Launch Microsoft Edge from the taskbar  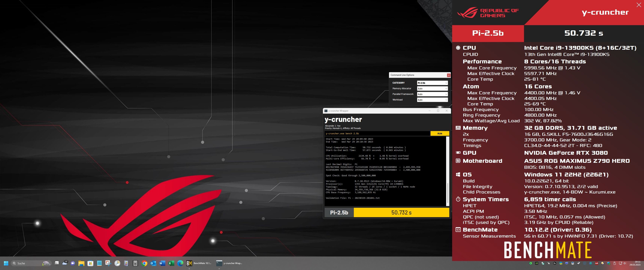(180, 263)
